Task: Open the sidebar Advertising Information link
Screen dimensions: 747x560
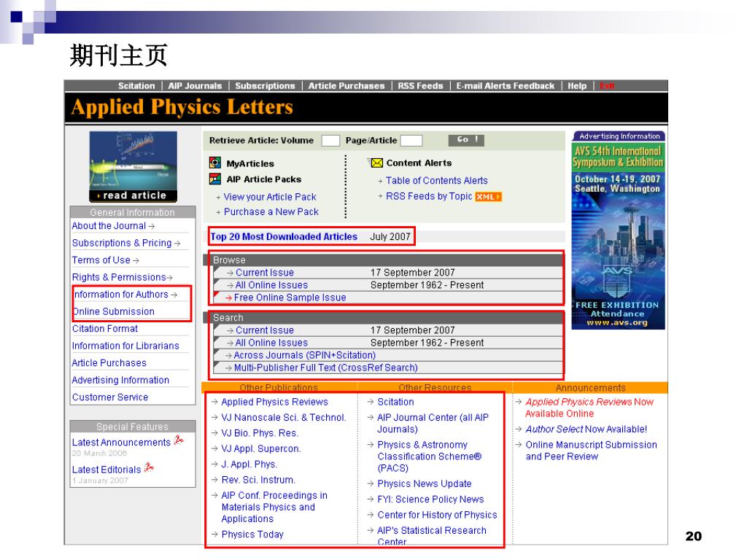Action: [x=120, y=380]
